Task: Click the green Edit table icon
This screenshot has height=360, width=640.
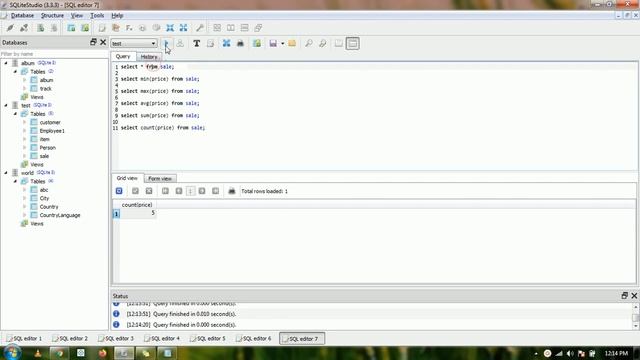Action: [x=85, y=28]
